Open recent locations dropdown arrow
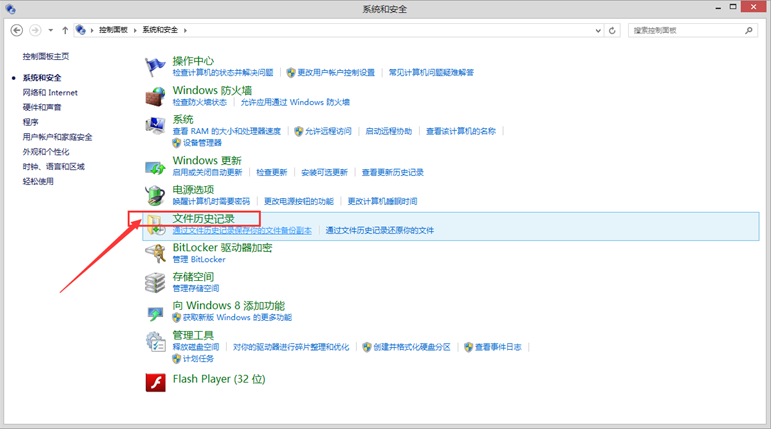 pyautogui.click(x=51, y=30)
